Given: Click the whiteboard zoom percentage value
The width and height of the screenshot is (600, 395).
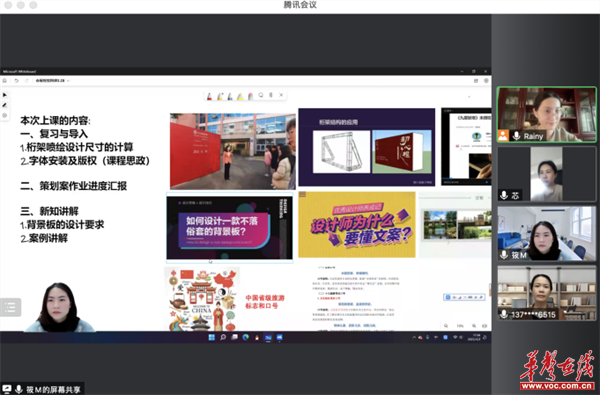Looking at the screenshot, I should (460, 326).
